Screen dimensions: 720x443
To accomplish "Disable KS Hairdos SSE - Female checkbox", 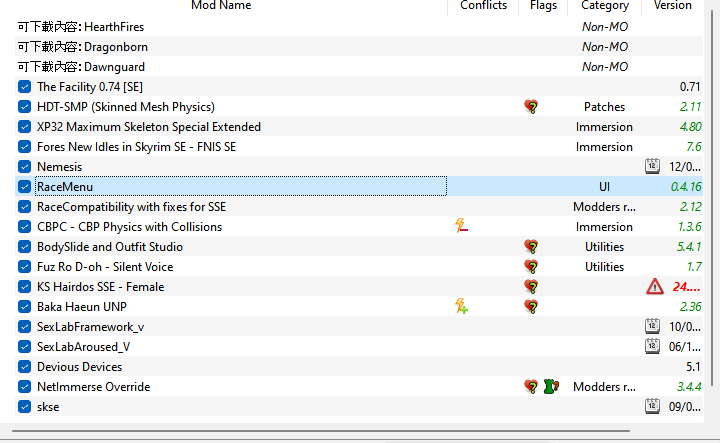I will tap(24, 287).
